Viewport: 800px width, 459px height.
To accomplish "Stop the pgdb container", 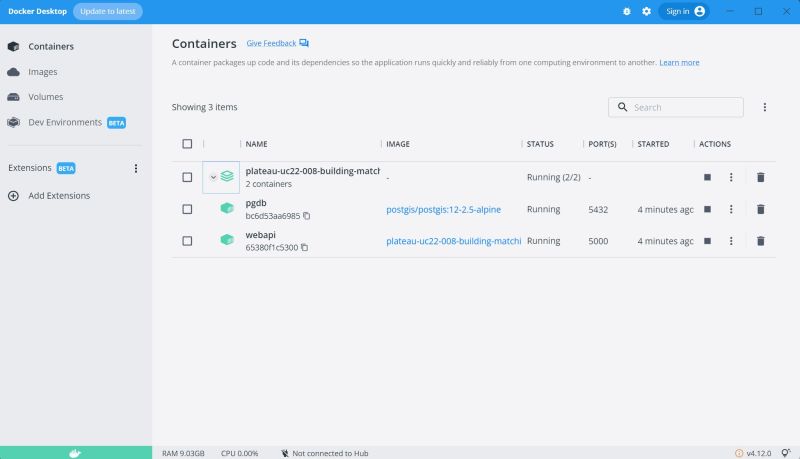I will (x=707, y=209).
